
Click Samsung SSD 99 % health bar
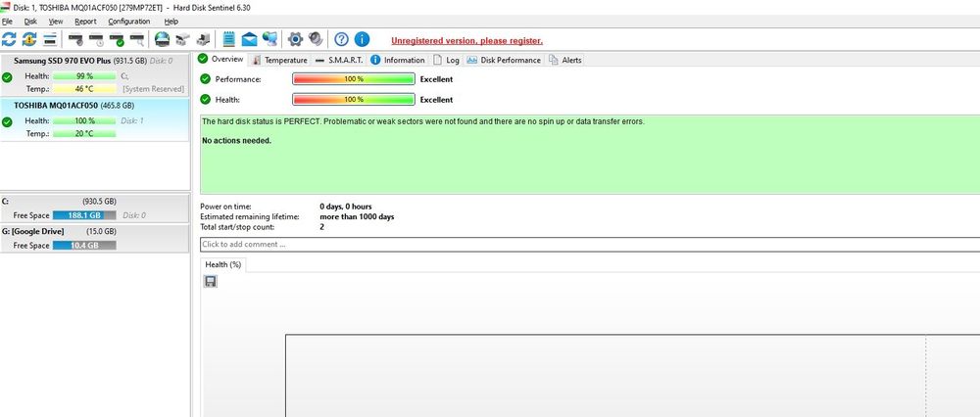pos(84,76)
